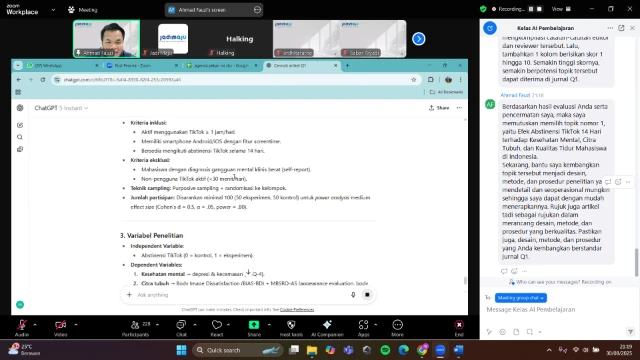Expand the React options arrow
This screenshot has width=640, height=360.
click(228, 325)
